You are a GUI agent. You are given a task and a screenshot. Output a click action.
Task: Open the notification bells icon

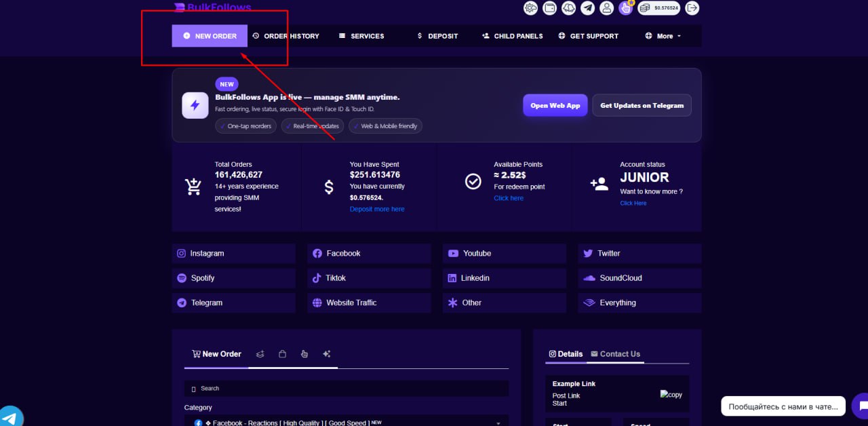pyautogui.click(x=569, y=8)
